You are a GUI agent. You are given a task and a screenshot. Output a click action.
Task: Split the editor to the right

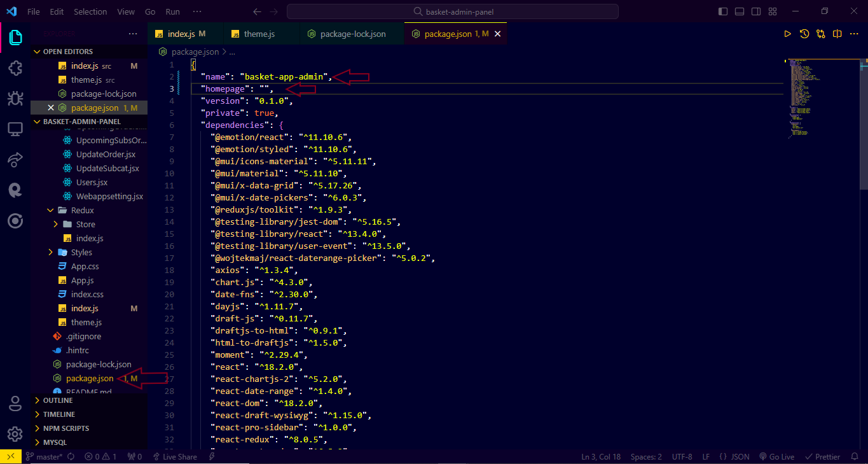pos(837,34)
